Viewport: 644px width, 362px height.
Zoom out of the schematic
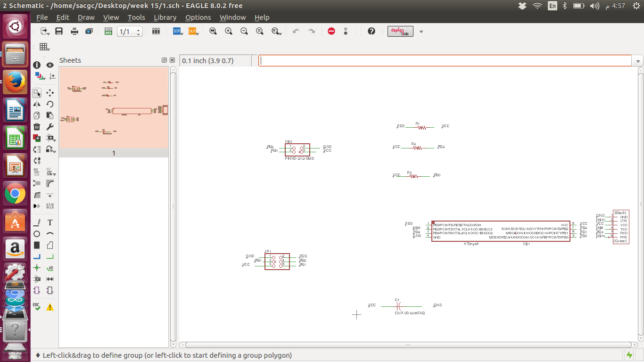(x=244, y=31)
